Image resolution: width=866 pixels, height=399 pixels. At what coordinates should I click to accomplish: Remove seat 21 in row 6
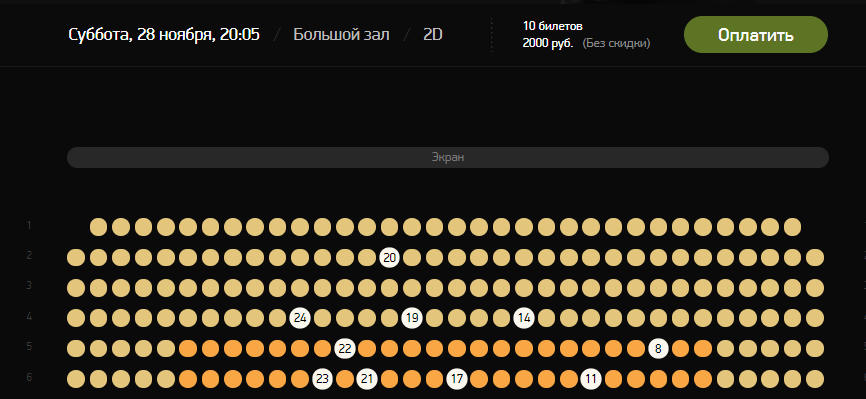click(367, 379)
